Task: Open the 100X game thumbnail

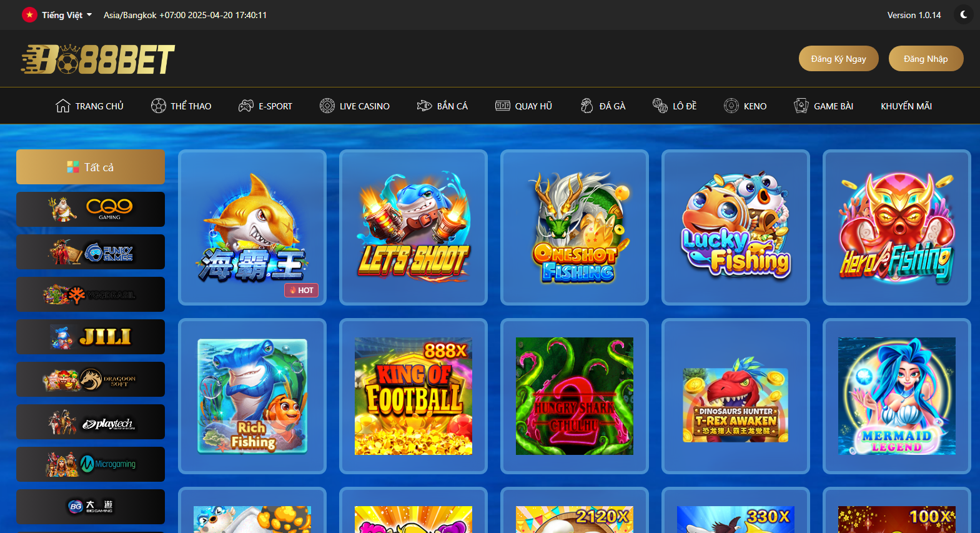Action: pyautogui.click(x=897, y=511)
